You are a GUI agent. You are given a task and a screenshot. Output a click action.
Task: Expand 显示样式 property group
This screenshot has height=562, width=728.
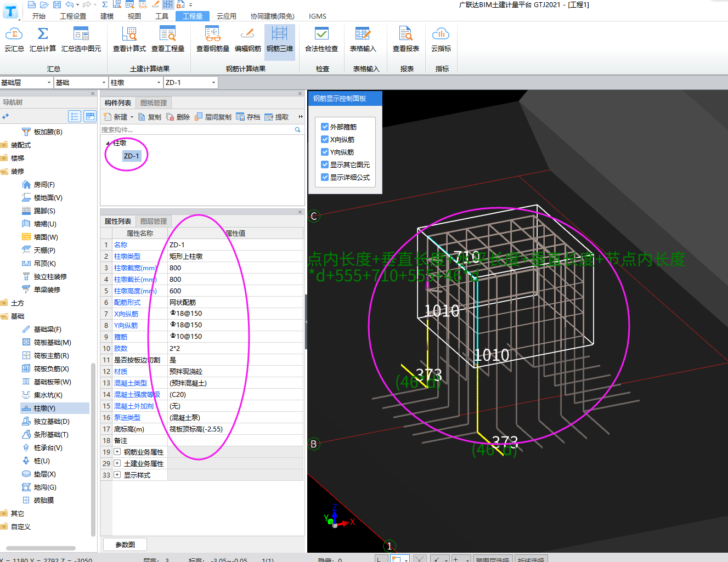click(x=117, y=475)
